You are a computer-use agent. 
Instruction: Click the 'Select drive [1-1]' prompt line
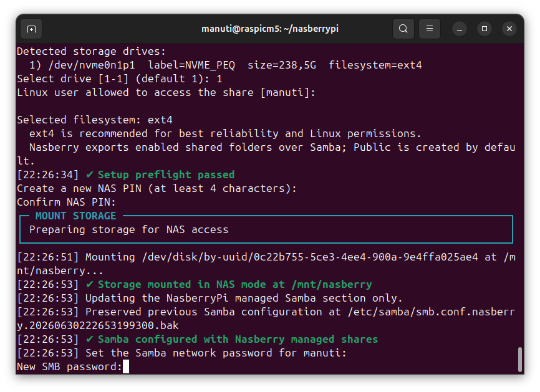120,79
